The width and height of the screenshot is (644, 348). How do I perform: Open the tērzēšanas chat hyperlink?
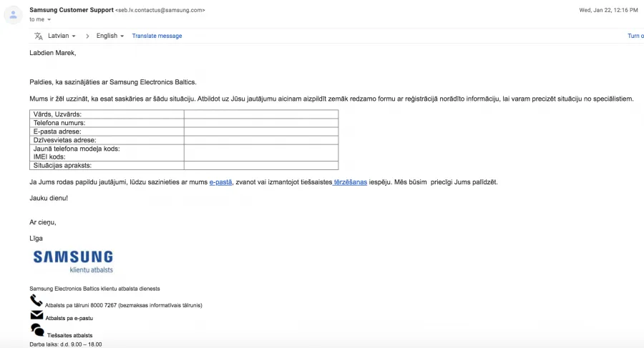pos(350,182)
